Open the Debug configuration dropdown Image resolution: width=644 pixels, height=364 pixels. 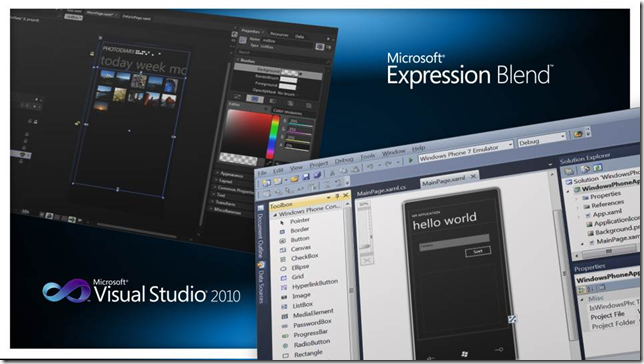pyautogui.click(x=541, y=140)
